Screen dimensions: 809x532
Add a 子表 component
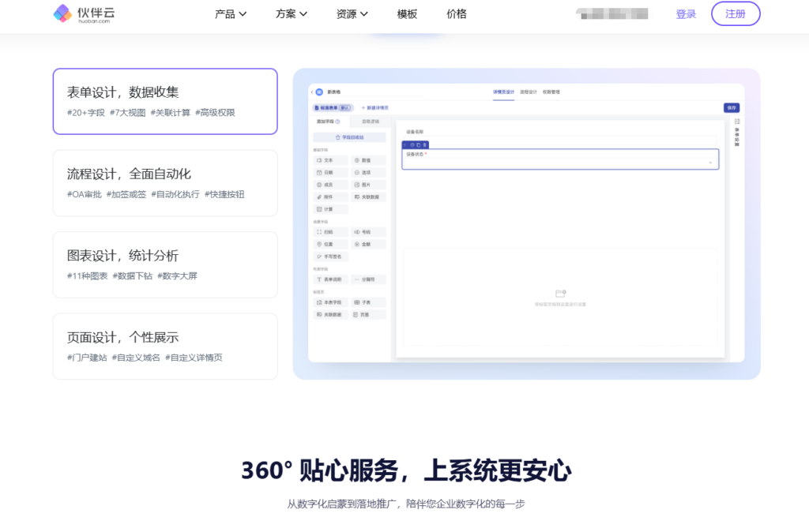pyautogui.click(x=365, y=302)
